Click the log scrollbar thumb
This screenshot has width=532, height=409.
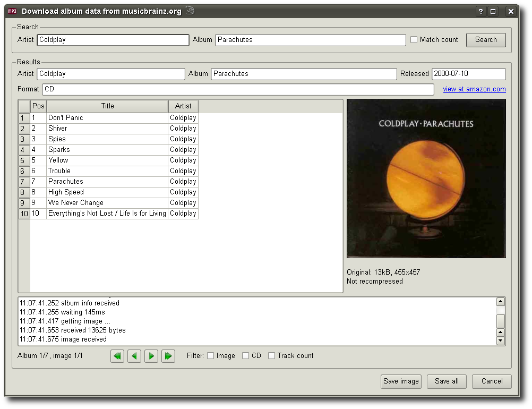pos(501,321)
